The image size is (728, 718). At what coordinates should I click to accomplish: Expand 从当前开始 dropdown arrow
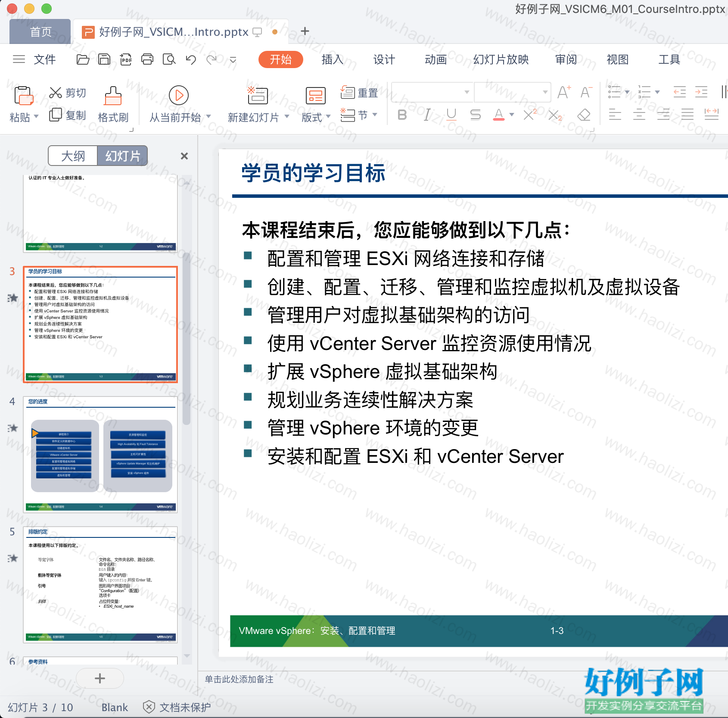pos(208,116)
